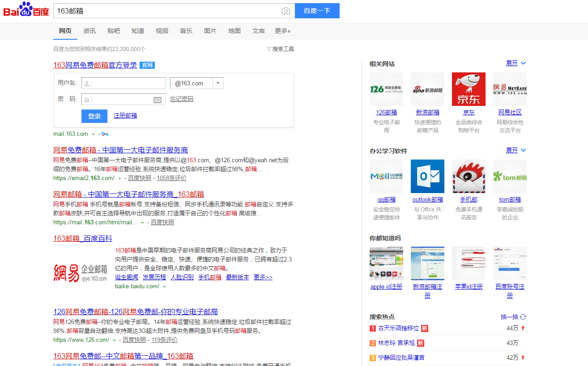Click the blue 登录 button
Image resolution: width=588 pixels, height=366 pixels.
click(x=94, y=116)
